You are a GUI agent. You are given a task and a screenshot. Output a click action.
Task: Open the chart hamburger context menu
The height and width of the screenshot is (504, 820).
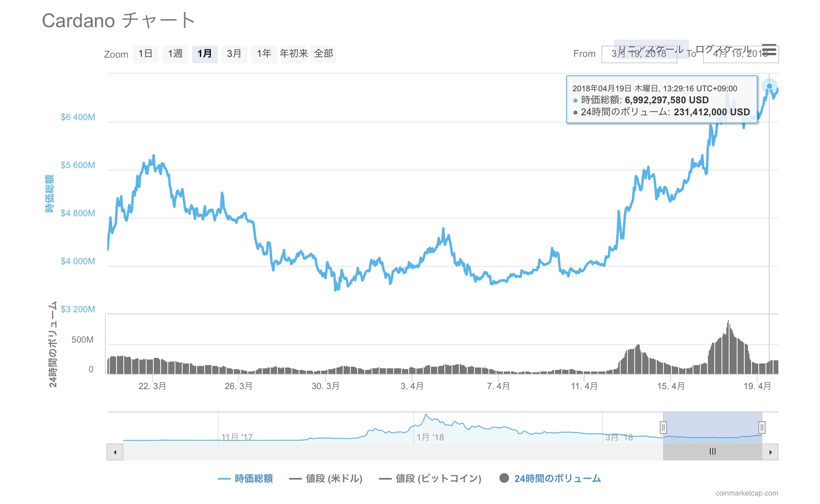pyautogui.click(x=769, y=50)
